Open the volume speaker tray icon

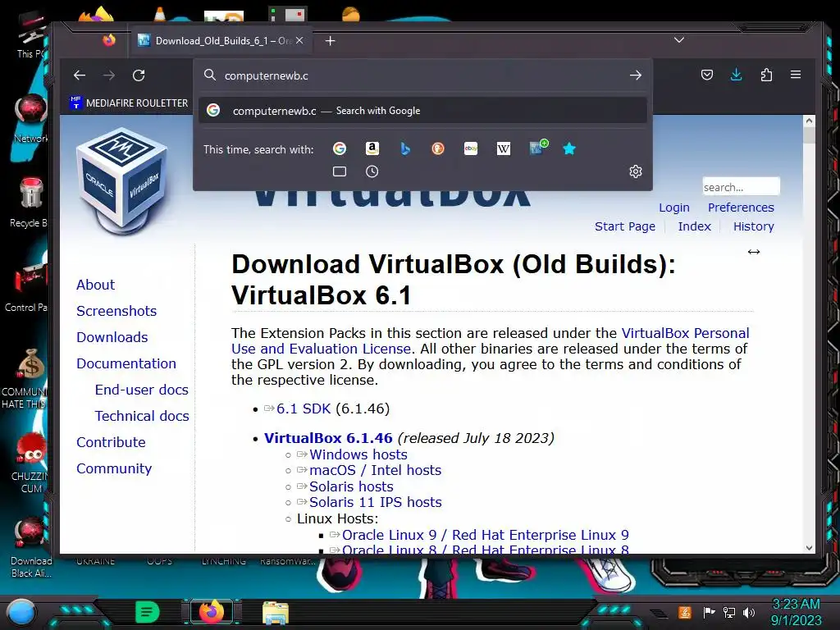coord(749,612)
